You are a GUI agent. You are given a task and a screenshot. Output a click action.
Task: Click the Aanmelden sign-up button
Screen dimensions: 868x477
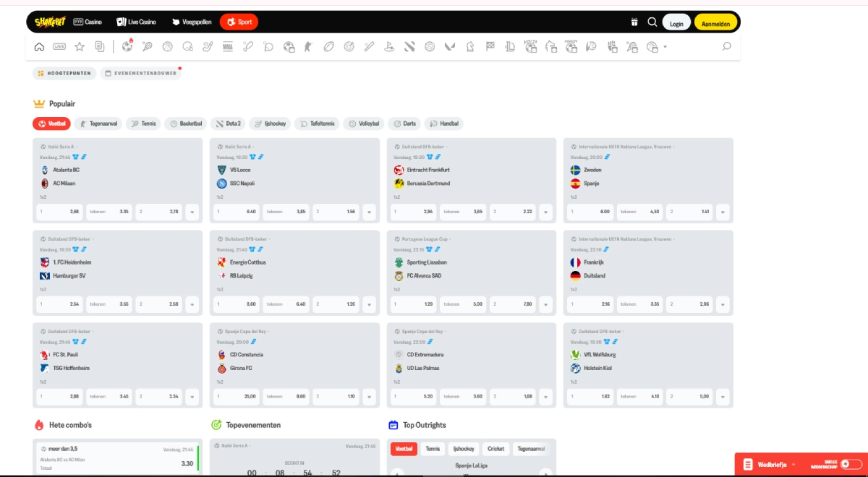(x=716, y=22)
